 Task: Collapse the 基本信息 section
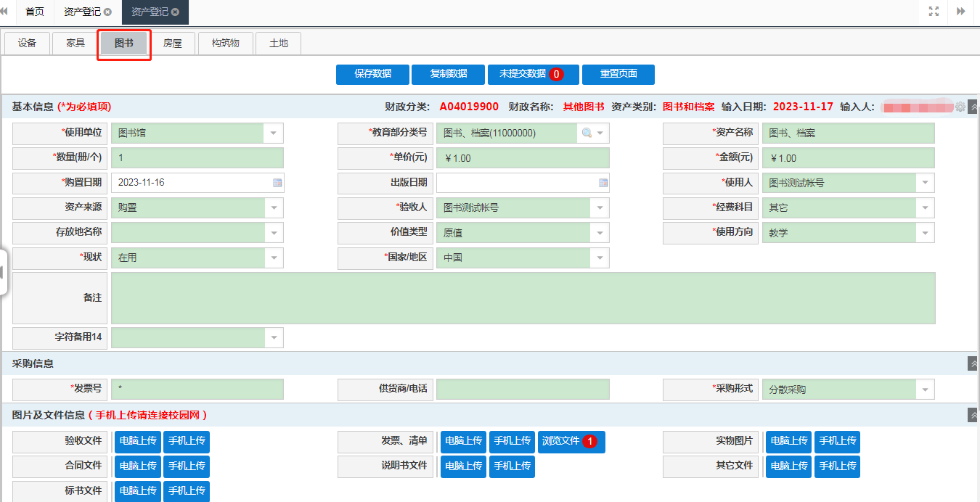973,107
